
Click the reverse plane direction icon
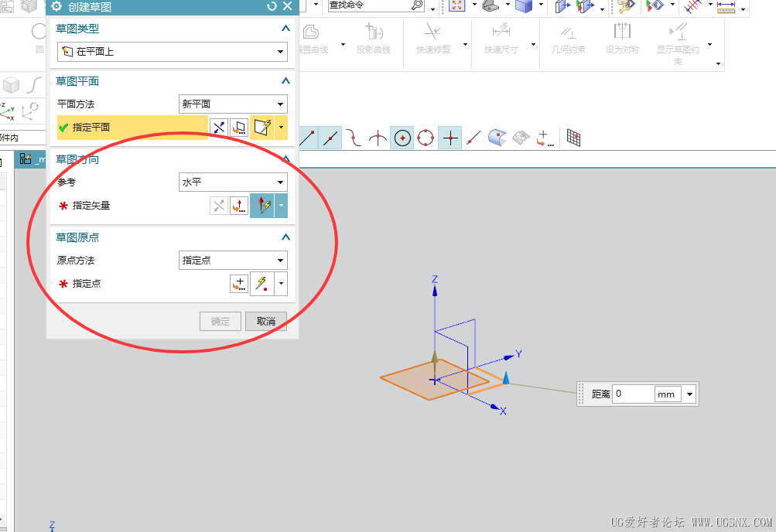click(x=219, y=128)
